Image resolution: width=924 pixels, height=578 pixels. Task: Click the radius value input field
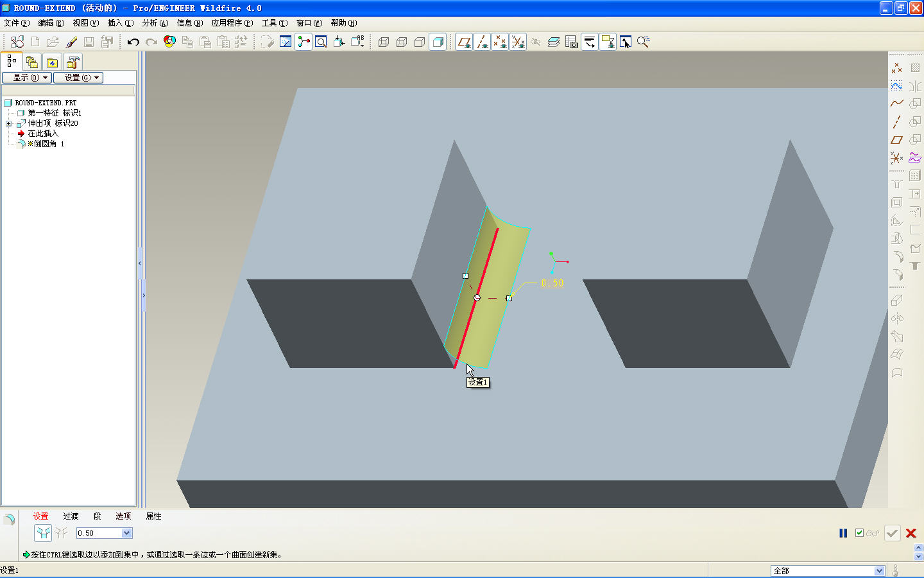[x=99, y=533]
